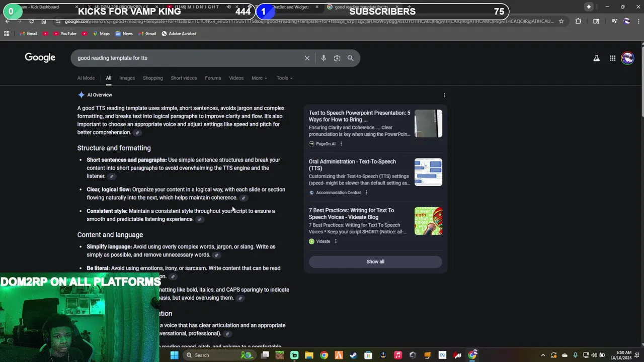Start a voice search with microphone icon
The width and height of the screenshot is (644, 362).
point(324,58)
